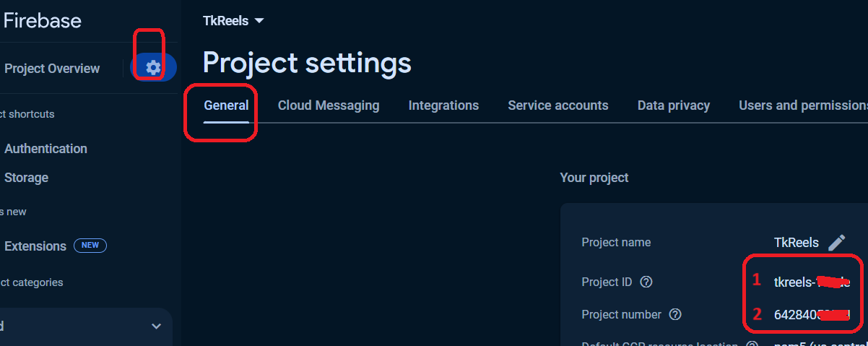Screen dimensions: 868x346
Task: Click the Project name label
Action: 616,243
